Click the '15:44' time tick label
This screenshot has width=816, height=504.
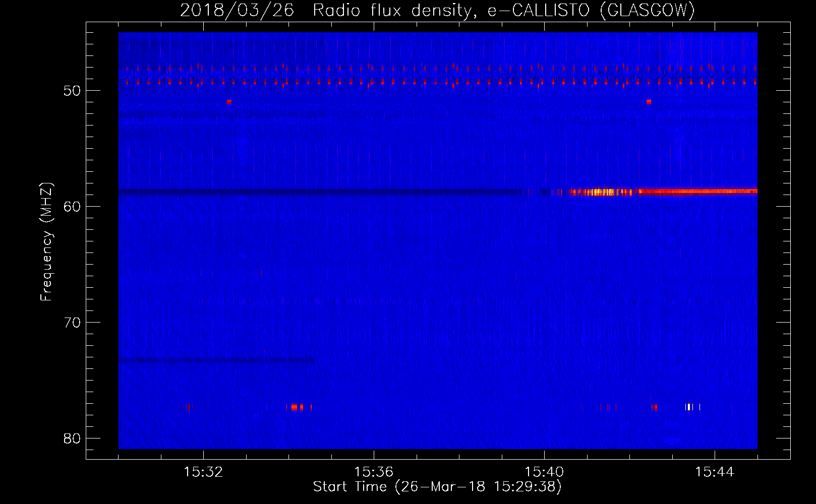(x=715, y=472)
